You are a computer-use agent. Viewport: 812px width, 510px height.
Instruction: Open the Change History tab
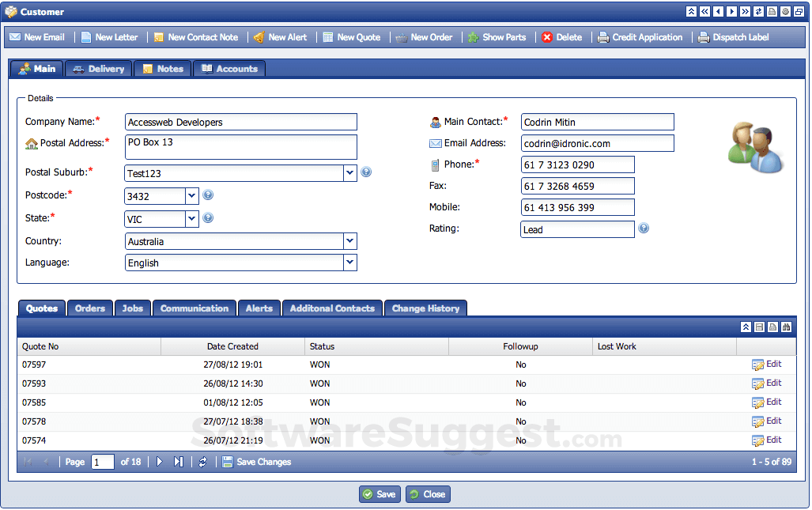coord(425,308)
